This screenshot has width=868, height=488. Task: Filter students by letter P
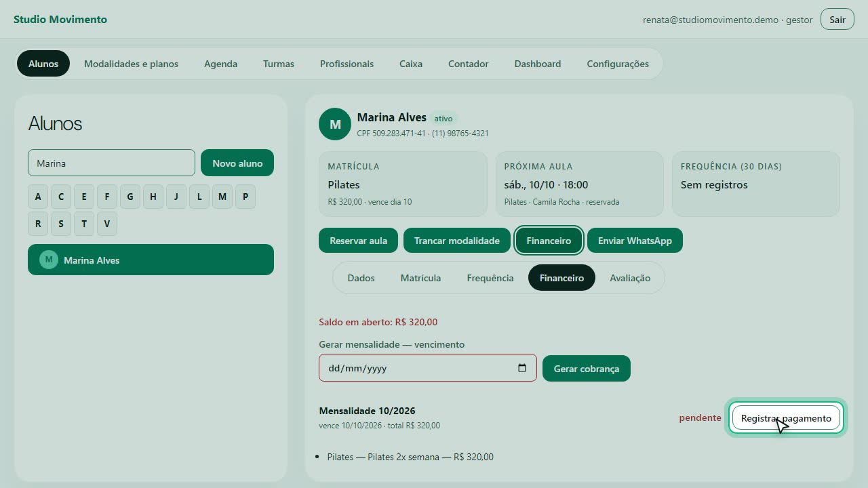point(245,197)
